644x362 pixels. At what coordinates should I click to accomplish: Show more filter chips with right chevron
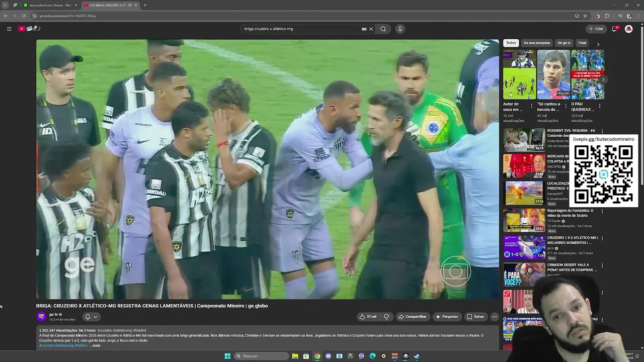point(598,44)
